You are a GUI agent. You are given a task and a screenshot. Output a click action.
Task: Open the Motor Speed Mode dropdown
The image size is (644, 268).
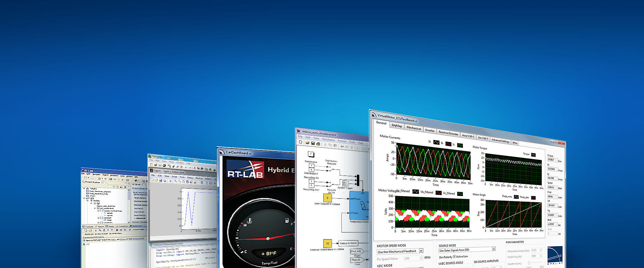point(400,251)
